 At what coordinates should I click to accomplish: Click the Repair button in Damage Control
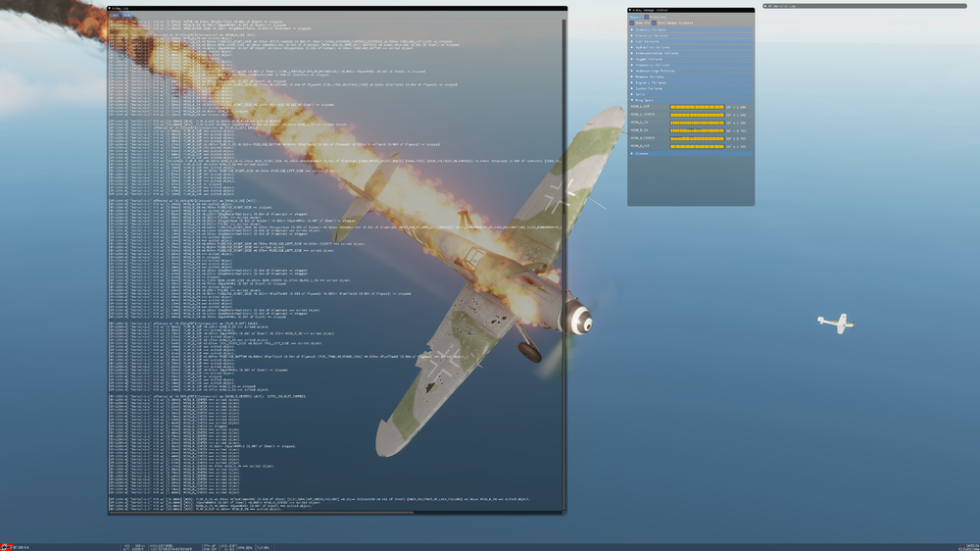click(636, 17)
